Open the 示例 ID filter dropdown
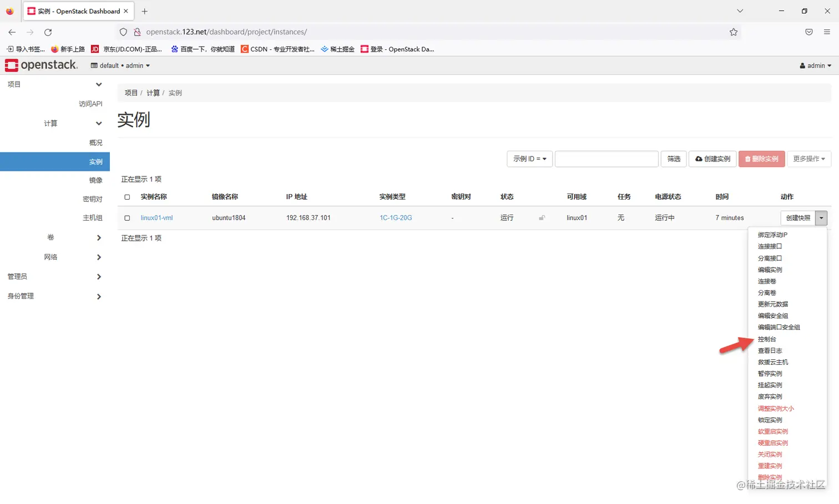This screenshot has height=504, width=839. click(x=529, y=159)
